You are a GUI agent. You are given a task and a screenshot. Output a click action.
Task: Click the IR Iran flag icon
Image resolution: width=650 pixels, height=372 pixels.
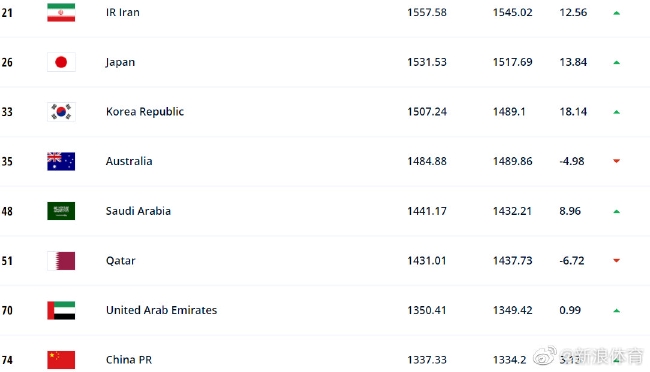(x=61, y=12)
